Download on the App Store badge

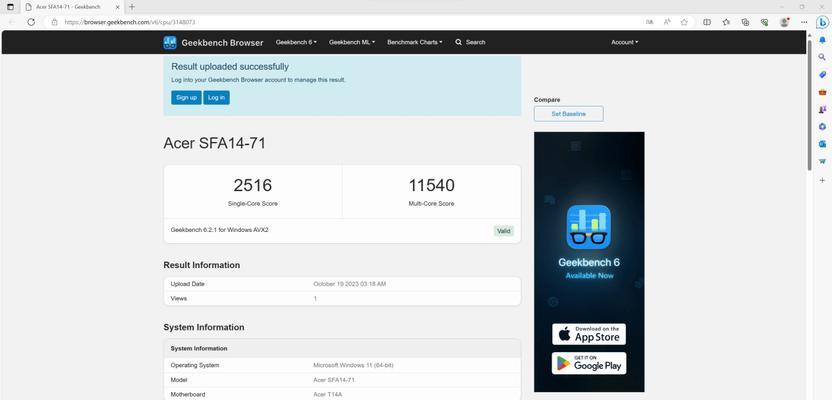point(589,334)
